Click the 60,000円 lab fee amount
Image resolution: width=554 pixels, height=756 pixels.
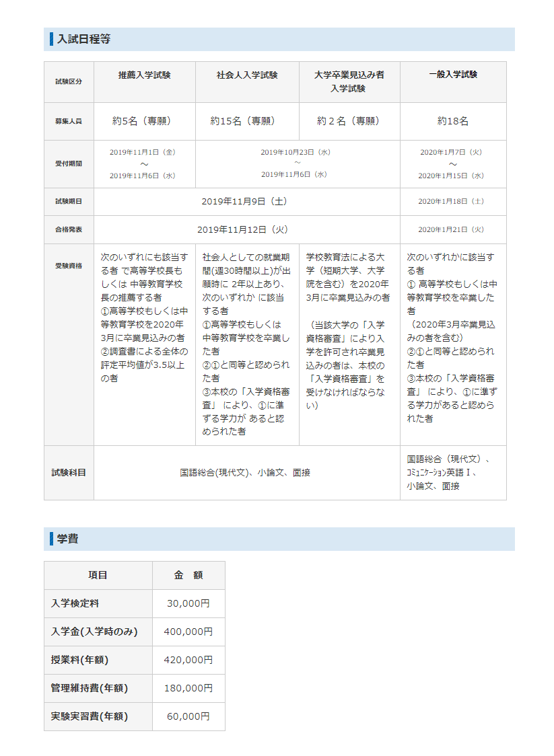(x=188, y=716)
